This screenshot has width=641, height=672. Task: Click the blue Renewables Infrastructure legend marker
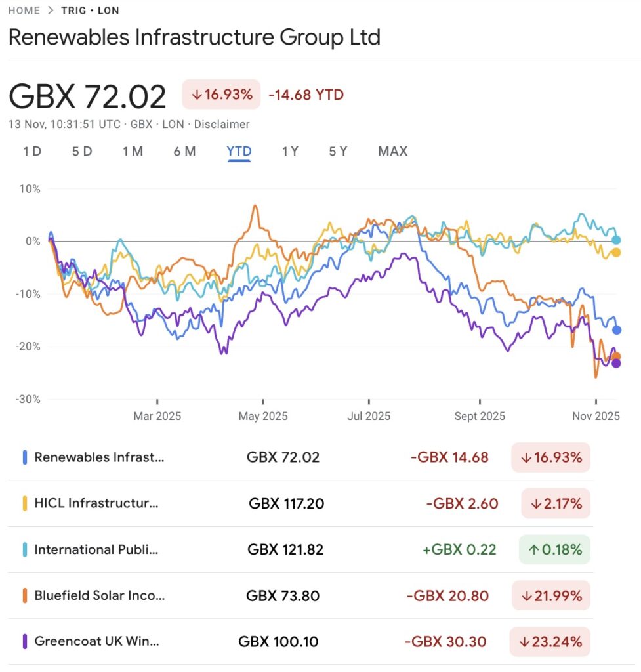pyautogui.click(x=26, y=457)
